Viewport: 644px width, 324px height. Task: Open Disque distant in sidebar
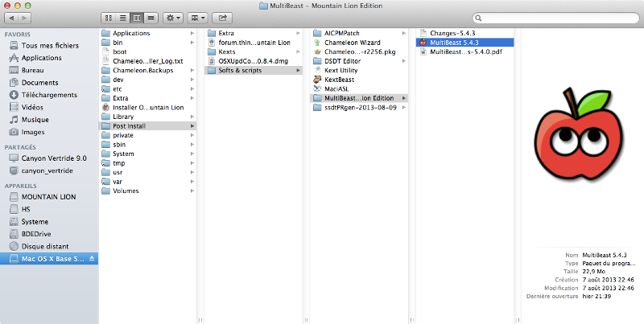(x=49, y=246)
